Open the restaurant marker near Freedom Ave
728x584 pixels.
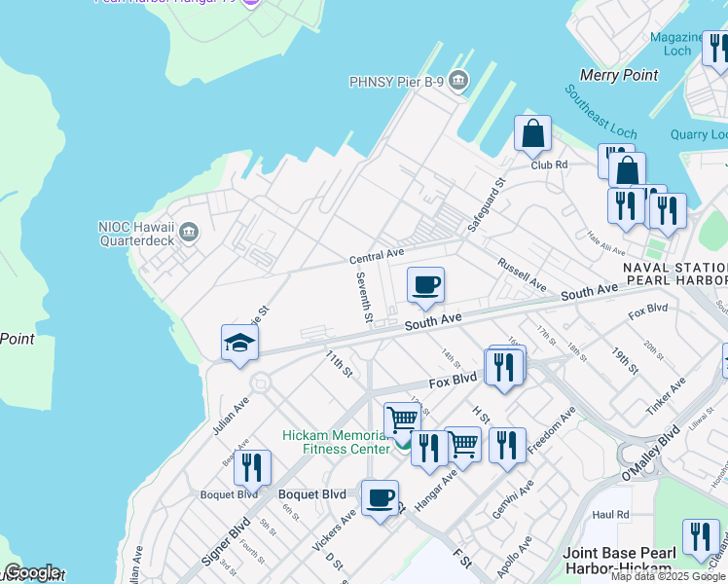507,448
